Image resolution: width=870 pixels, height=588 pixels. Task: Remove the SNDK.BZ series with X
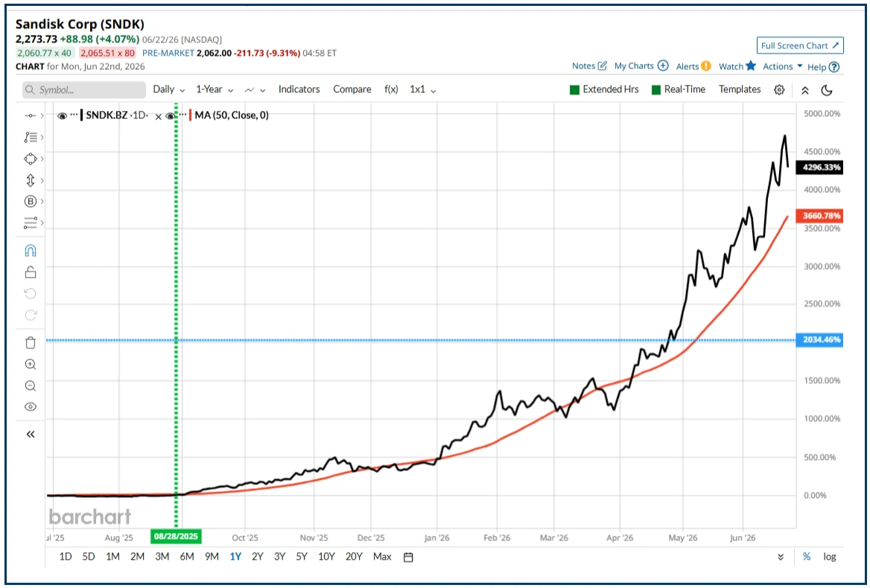[158, 116]
